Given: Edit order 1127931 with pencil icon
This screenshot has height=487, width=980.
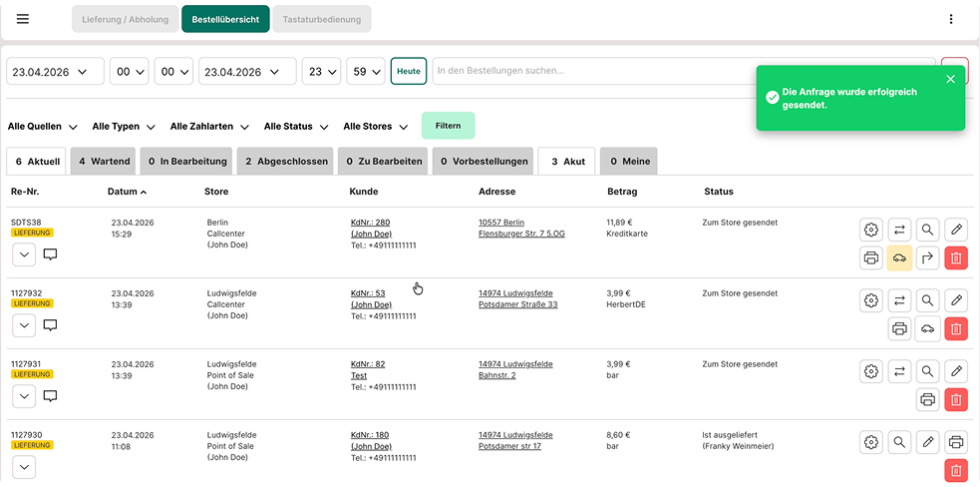Looking at the screenshot, I should pyautogui.click(x=956, y=371).
